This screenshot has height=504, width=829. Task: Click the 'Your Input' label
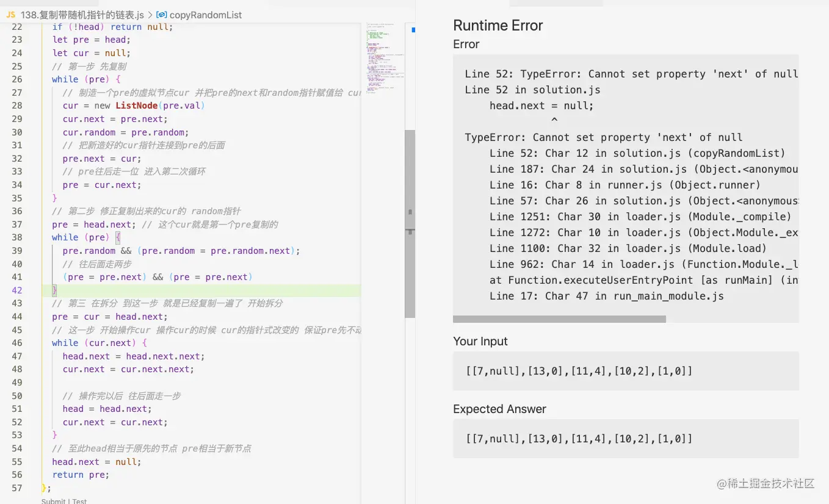pyautogui.click(x=480, y=341)
